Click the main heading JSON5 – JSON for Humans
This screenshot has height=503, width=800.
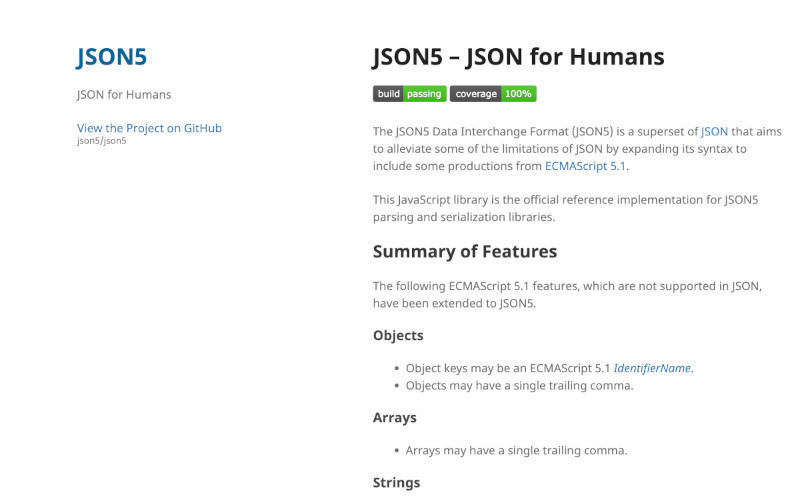[x=518, y=57]
